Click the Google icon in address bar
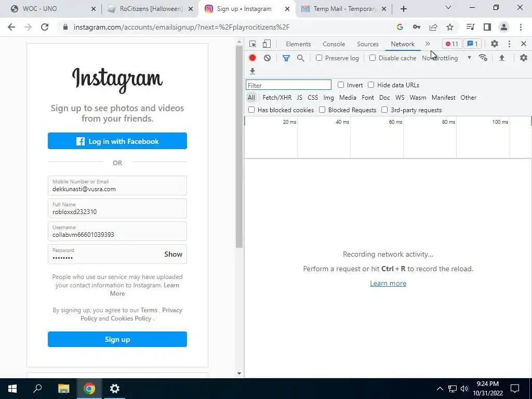Screen dimensions: 532x399 click(400, 27)
